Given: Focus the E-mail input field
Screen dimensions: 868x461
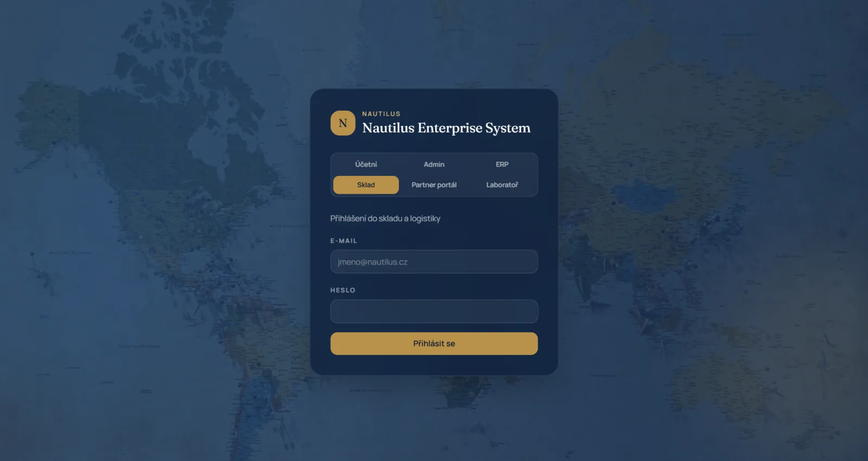Looking at the screenshot, I should click(x=434, y=262).
